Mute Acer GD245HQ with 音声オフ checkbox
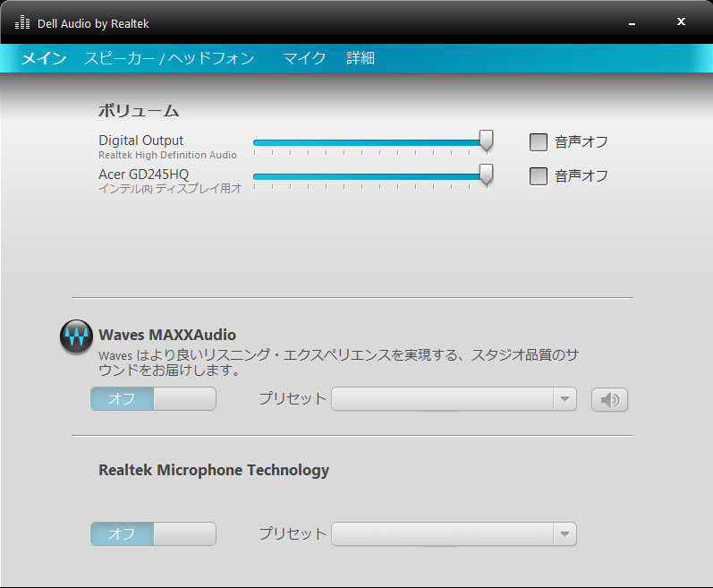The image size is (713, 588). click(x=538, y=176)
